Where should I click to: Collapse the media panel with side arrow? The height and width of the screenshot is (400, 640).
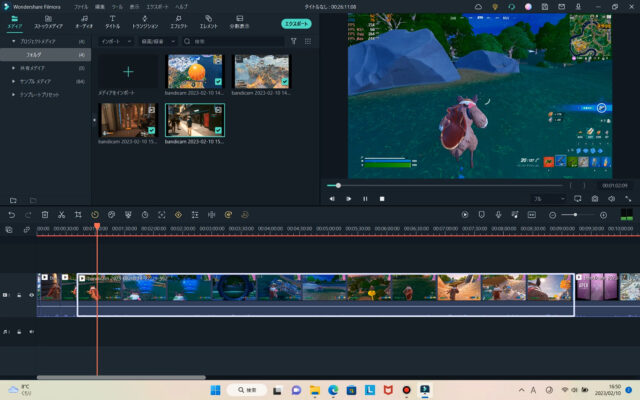pos(94,120)
